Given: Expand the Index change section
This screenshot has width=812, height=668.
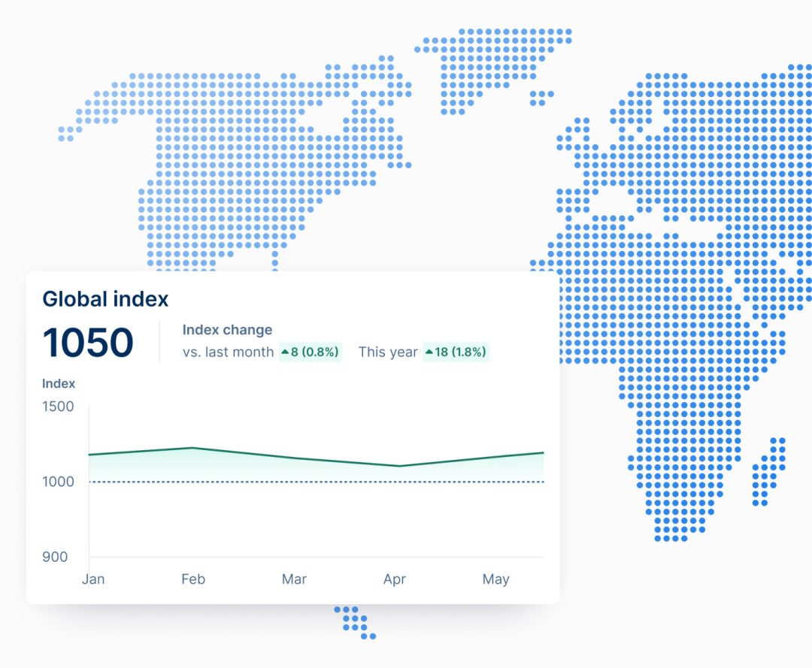Looking at the screenshot, I should click(x=228, y=330).
